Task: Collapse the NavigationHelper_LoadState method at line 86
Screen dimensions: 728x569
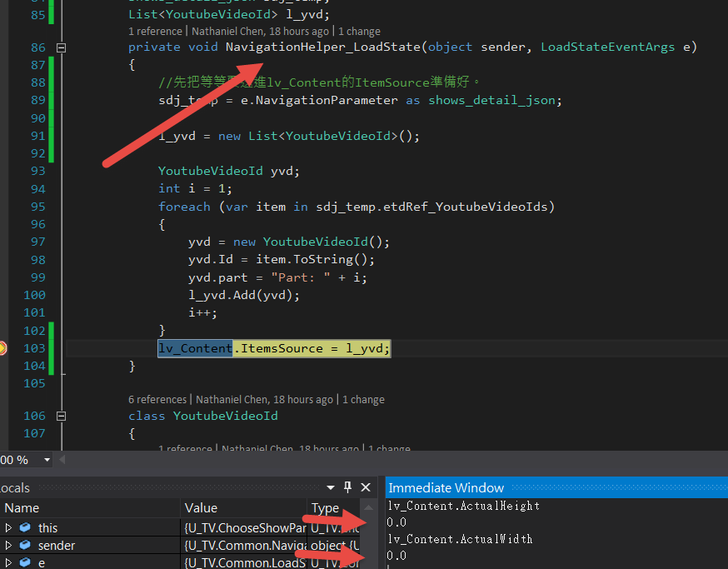Action: [61, 47]
